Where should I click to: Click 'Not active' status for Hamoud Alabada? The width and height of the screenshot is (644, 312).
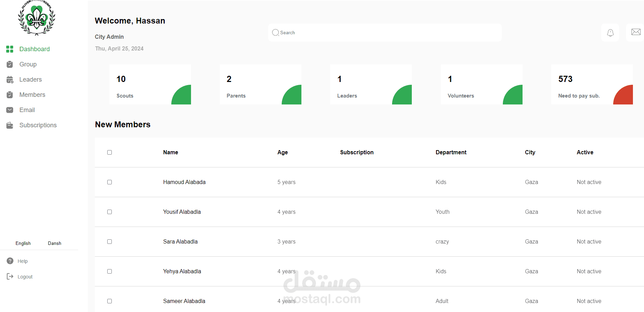point(589,182)
